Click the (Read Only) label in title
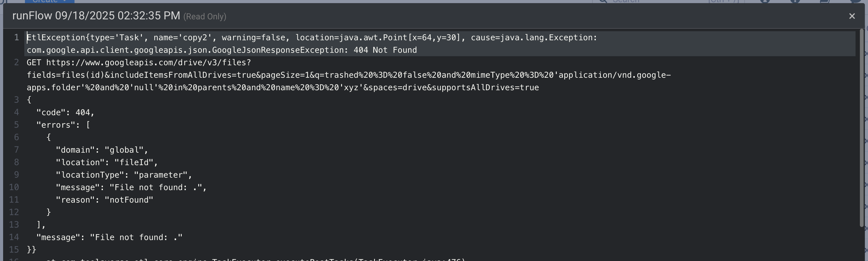868x261 pixels. pos(205,17)
